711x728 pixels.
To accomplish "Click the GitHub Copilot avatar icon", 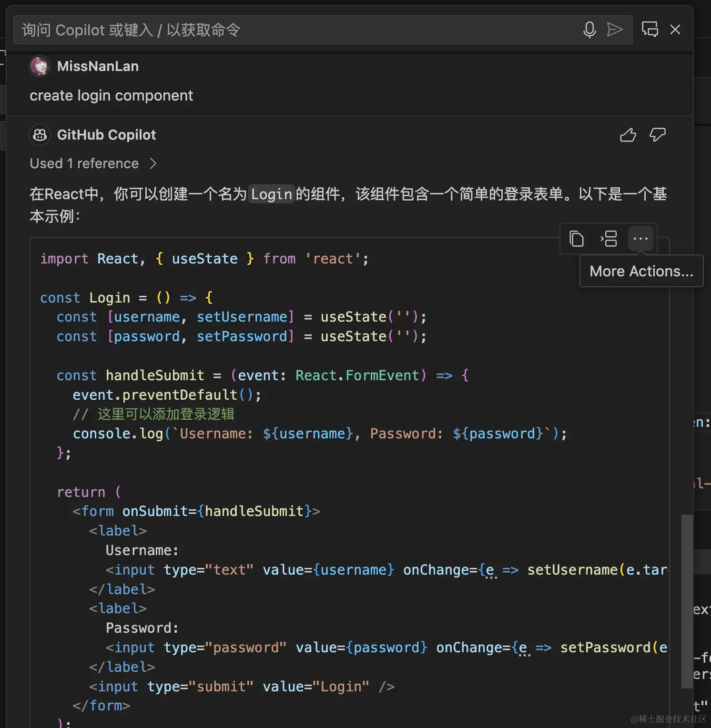I will pos(40,135).
